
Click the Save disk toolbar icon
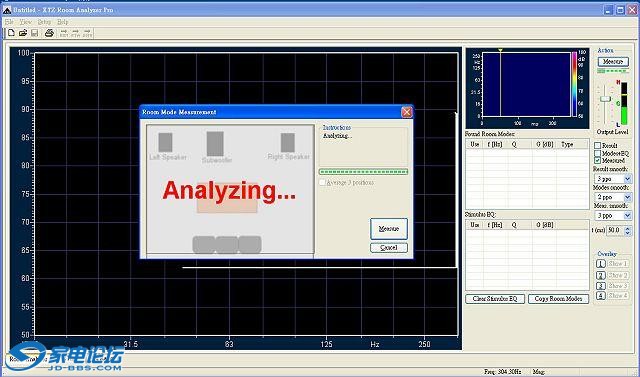[x=35, y=33]
